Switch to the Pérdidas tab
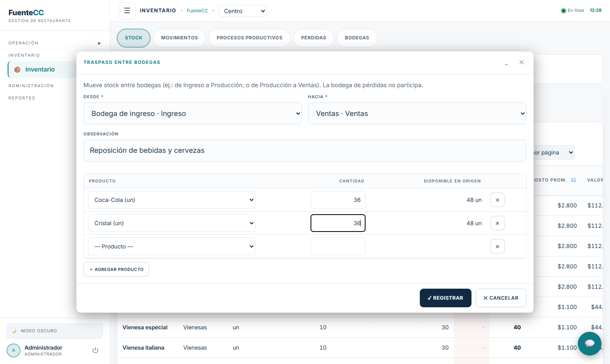The height and width of the screenshot is (364, 610). (x=313, y=38)
